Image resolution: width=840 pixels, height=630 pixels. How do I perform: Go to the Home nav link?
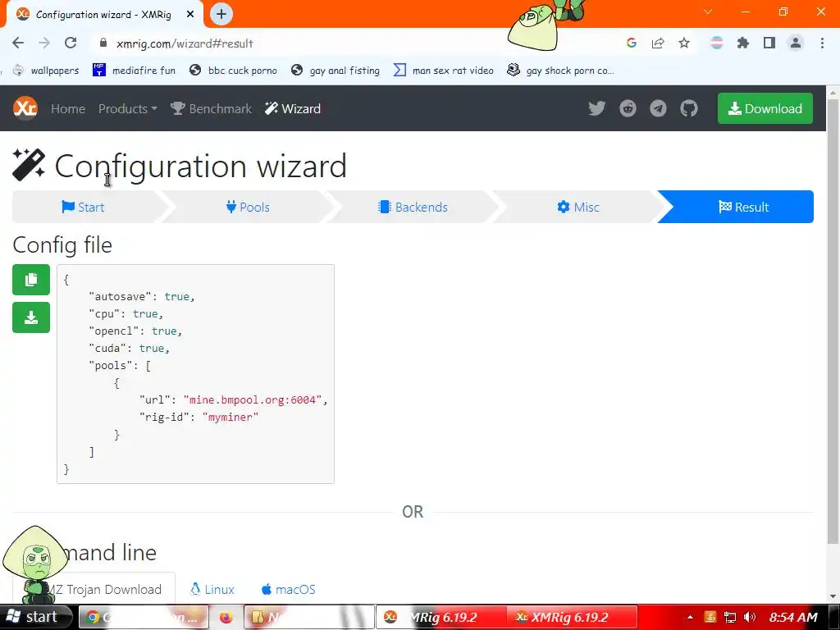68,109
